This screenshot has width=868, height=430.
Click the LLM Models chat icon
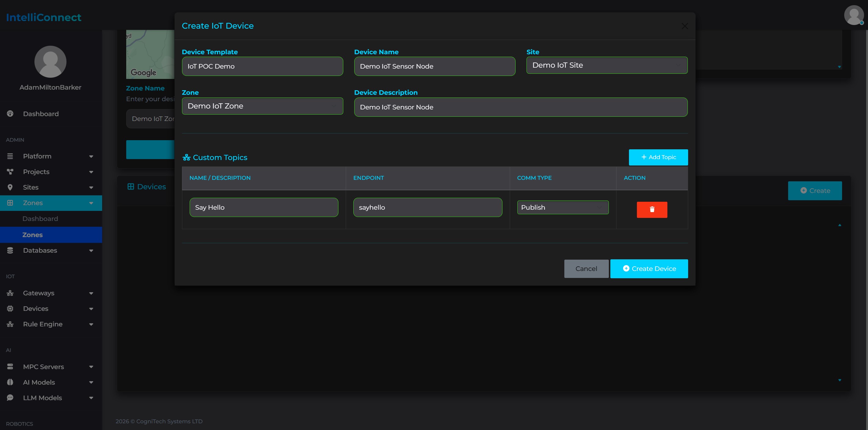[x=10, y=398]
